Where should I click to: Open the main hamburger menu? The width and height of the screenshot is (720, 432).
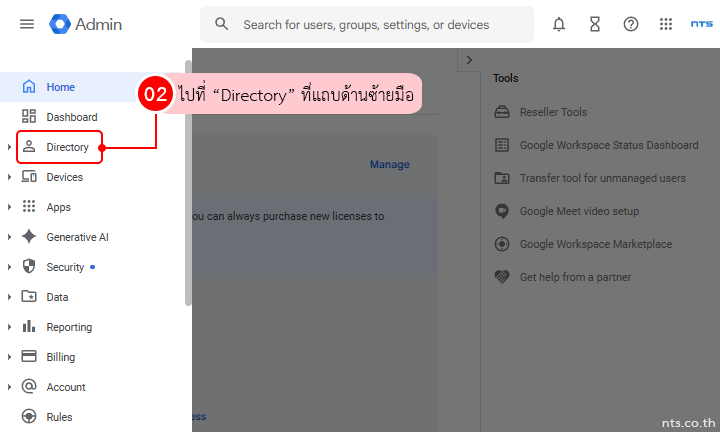click(x=27, y=24)
